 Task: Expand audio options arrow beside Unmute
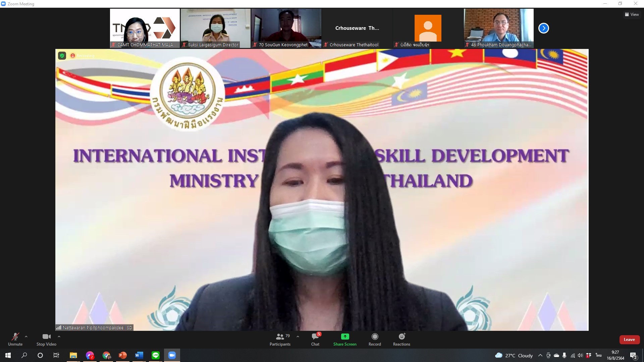(26, 337)
